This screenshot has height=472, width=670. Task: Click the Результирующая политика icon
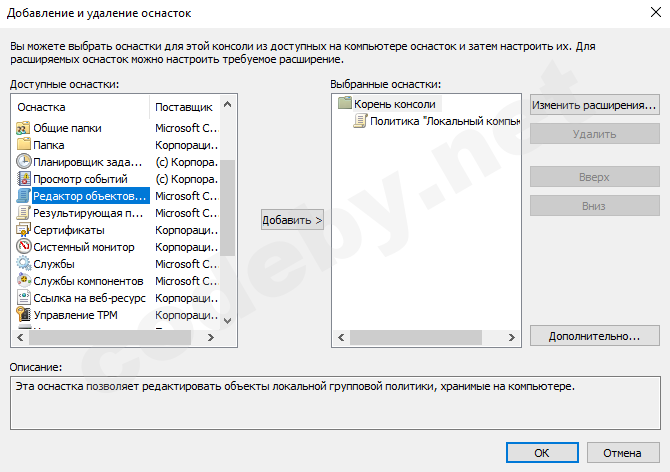coord(23,213)
